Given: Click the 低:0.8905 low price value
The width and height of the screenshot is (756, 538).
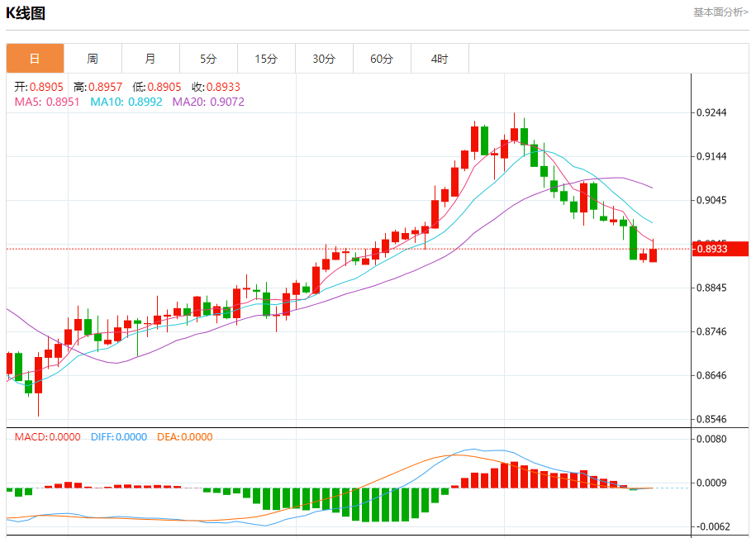Looking at the screenshot, I should (157, 87).
